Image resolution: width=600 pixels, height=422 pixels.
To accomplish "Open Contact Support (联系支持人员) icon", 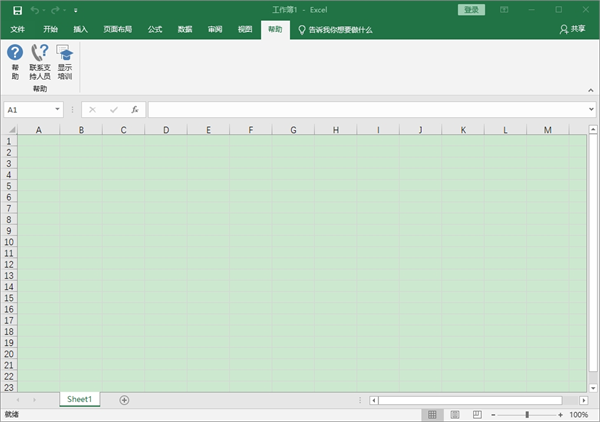I will point(40,52).
